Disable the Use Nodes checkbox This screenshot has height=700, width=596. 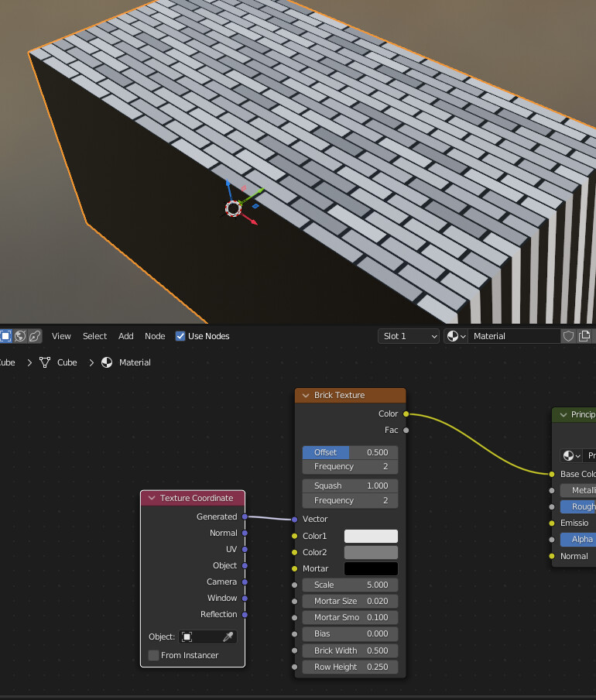point(180,336)
